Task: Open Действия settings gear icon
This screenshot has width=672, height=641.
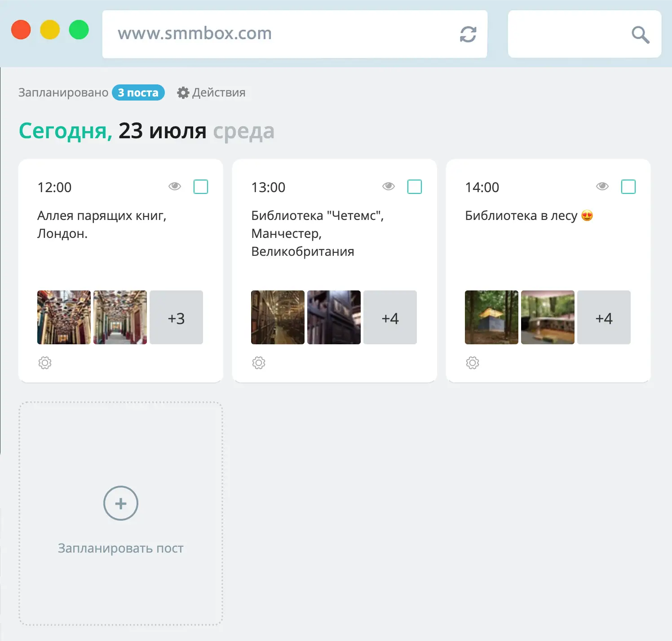Action: pos(183,92)
